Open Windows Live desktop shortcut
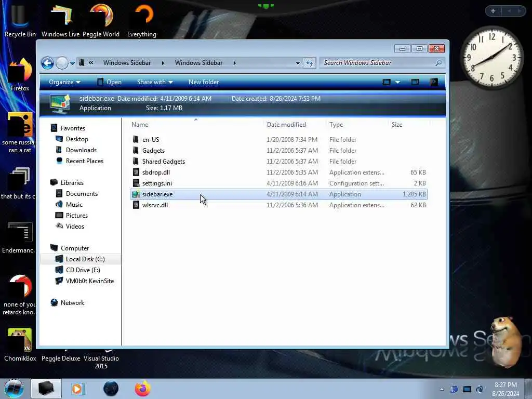 coord(60,20)
